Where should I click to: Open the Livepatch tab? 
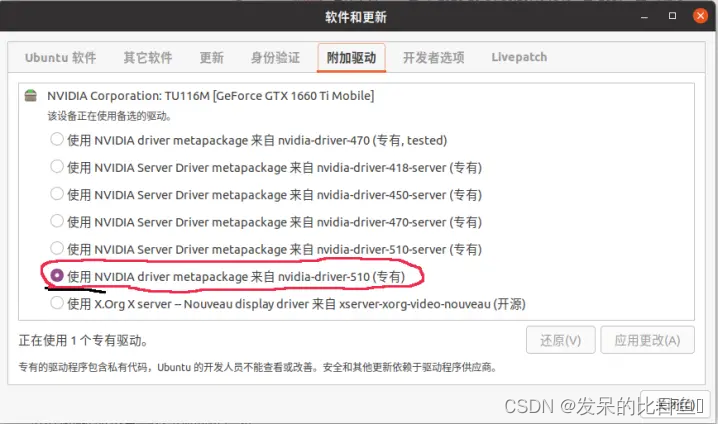pos(519,58)
